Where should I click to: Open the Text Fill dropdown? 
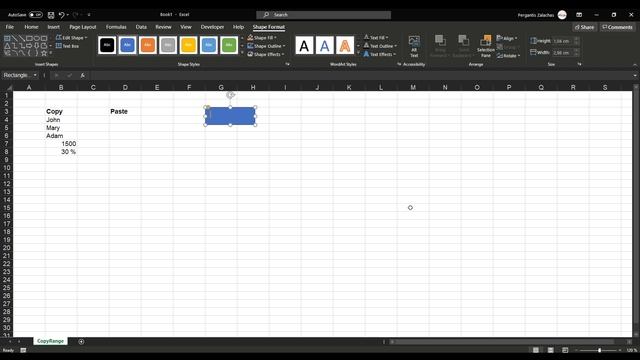[x=376, y=38]
